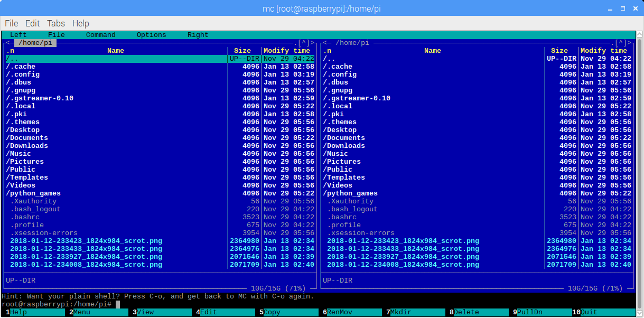Open the left panel's [^] history list
Image resolution: width=644 pixels, height=318 pixels.
pyautogui.click(x=304, y=43)
